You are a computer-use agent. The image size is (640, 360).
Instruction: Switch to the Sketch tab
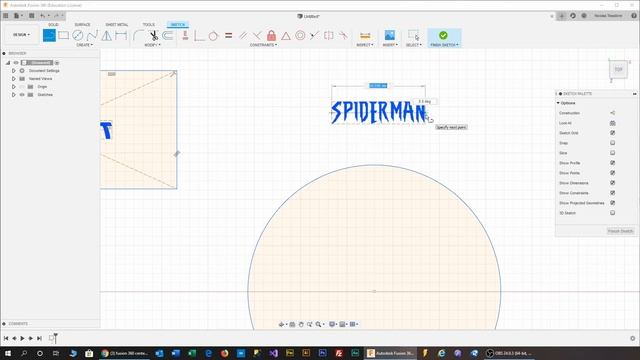[178, 24]
